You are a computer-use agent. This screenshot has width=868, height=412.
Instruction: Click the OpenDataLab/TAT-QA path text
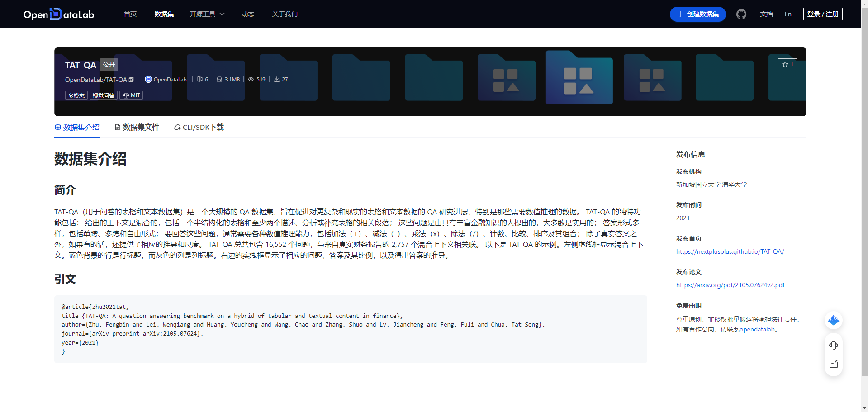click(96, 80)
